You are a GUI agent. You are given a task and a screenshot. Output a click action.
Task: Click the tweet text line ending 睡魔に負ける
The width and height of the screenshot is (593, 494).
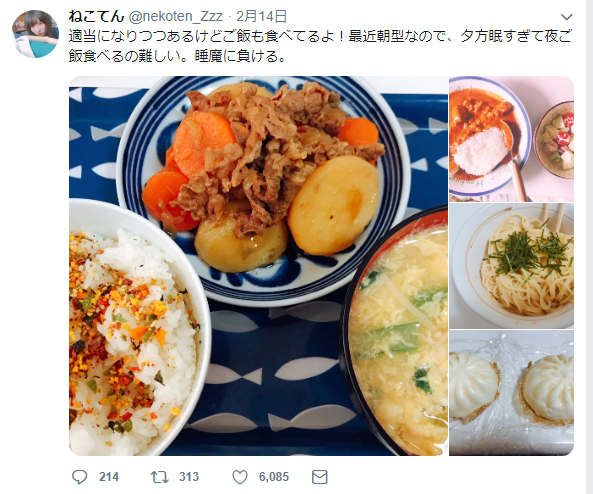click(177, 57)
